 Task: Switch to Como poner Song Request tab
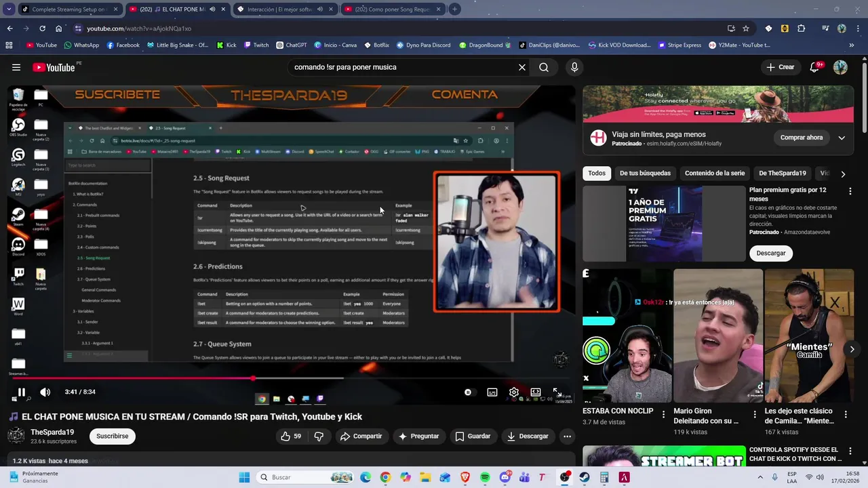coord(393,9)
